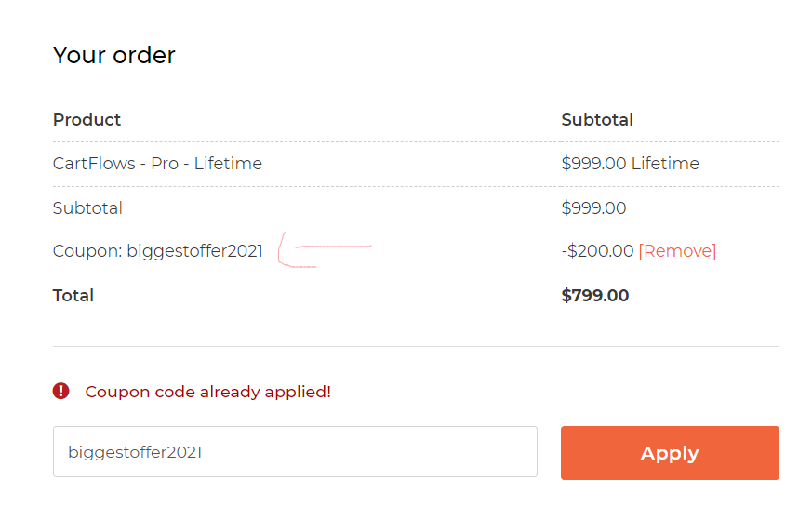Click the biggestoffer2021 text in input
Viewport: 812px width, 507px height.
135,452
